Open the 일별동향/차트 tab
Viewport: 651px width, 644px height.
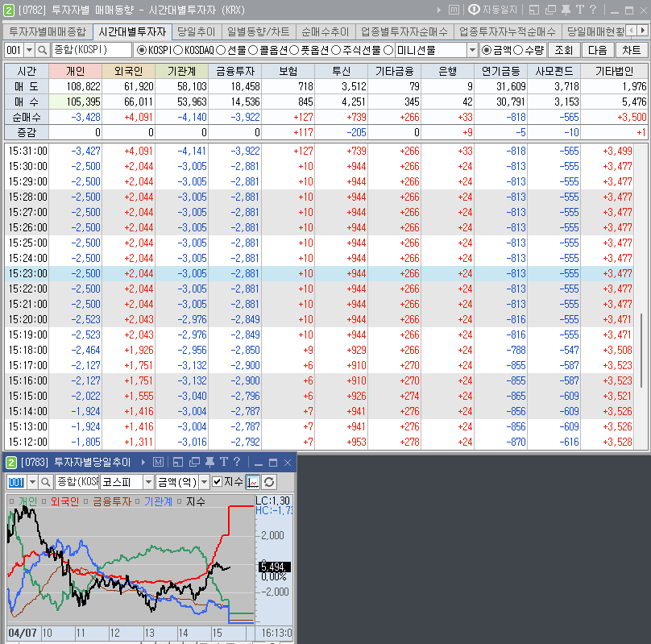click(x=259, y=31)
